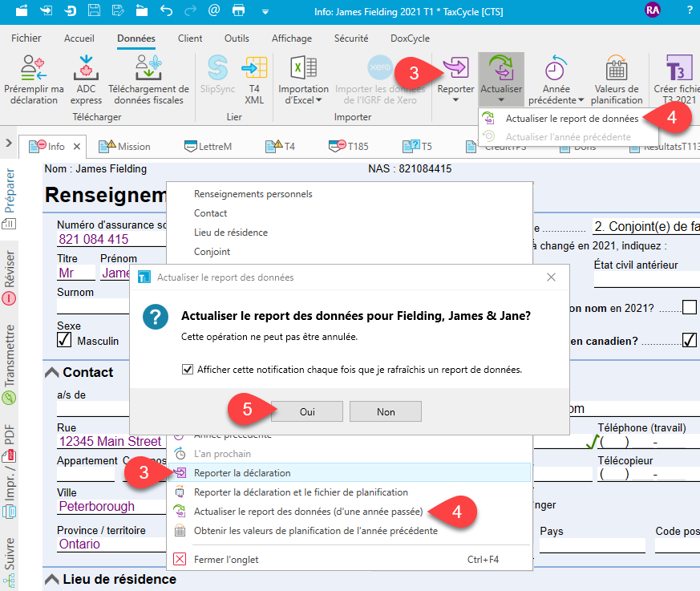This screenshot has width=700, height=591.
Task: Go to Renseignements personnels section
Action: coord(253,194)
